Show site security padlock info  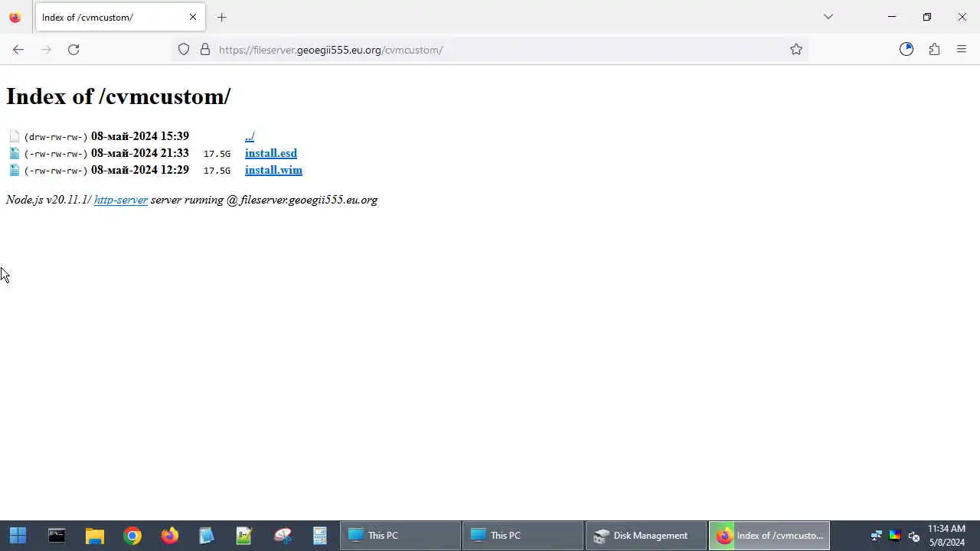click(205, 50)
